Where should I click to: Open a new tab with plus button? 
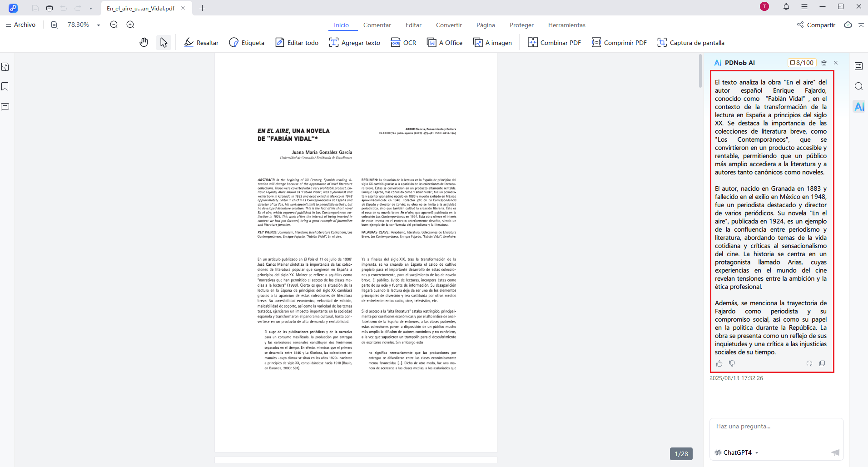[203, 8]
